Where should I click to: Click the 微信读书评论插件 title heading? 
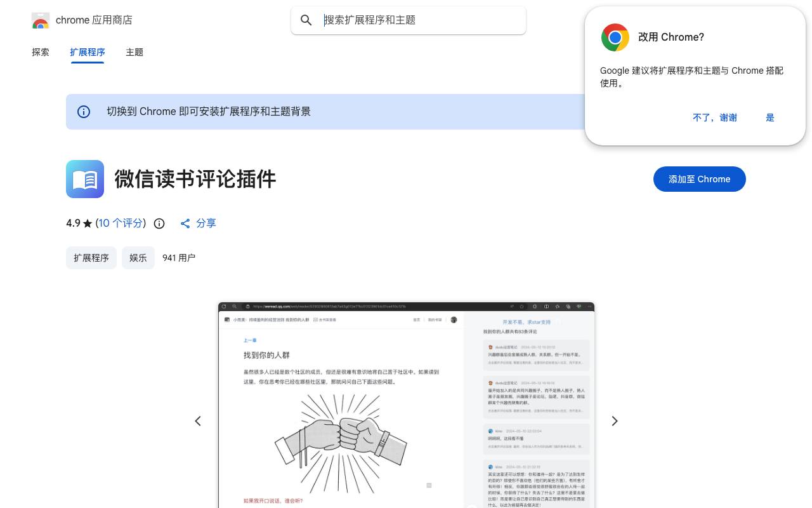click(x=195, y=179)
